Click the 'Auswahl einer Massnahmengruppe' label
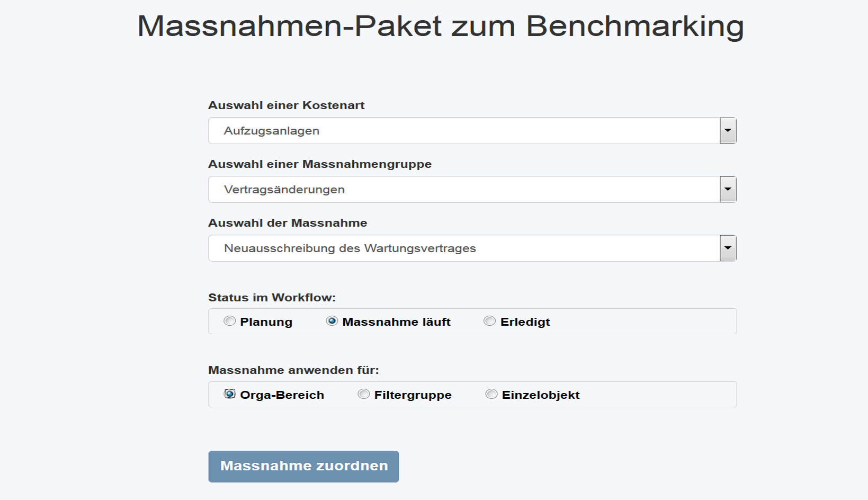The width and height of the screenshot is (868, 500). pos(320,164)
